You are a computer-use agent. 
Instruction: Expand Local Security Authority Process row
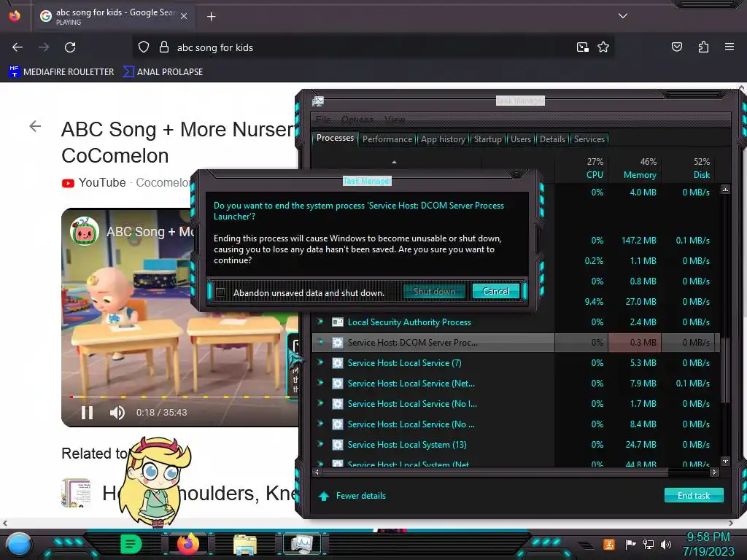point(320,322)
